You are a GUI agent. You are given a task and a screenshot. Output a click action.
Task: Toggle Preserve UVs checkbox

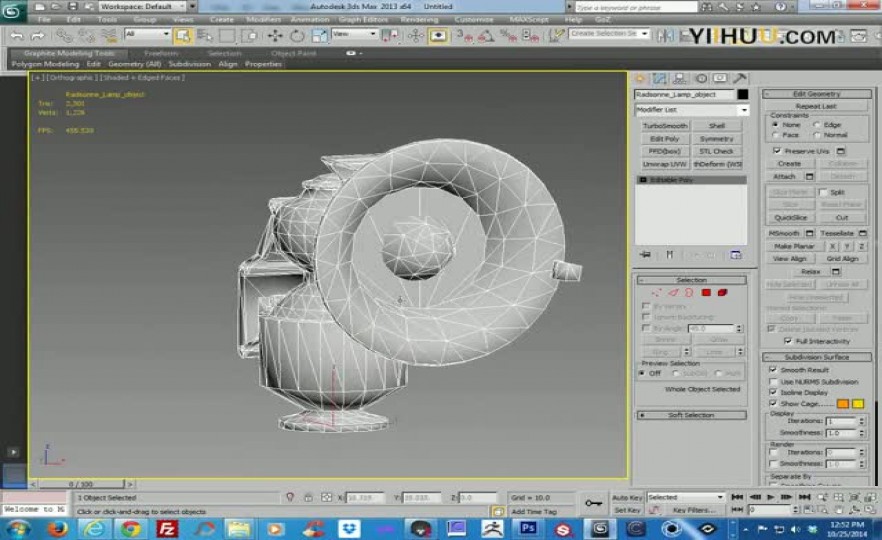777,151
